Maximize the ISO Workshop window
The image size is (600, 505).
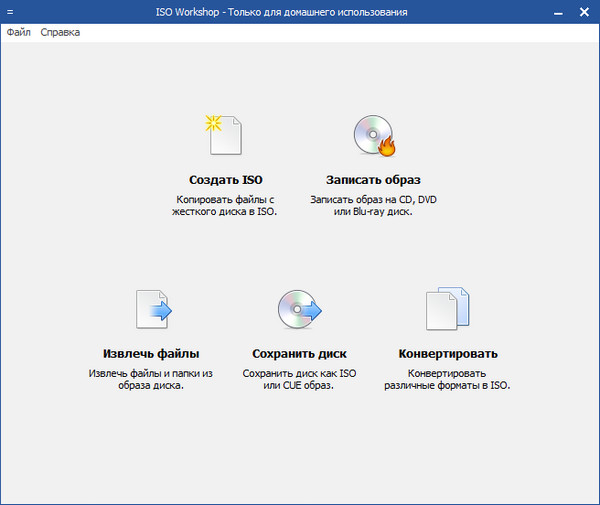(x=552, y=12)
